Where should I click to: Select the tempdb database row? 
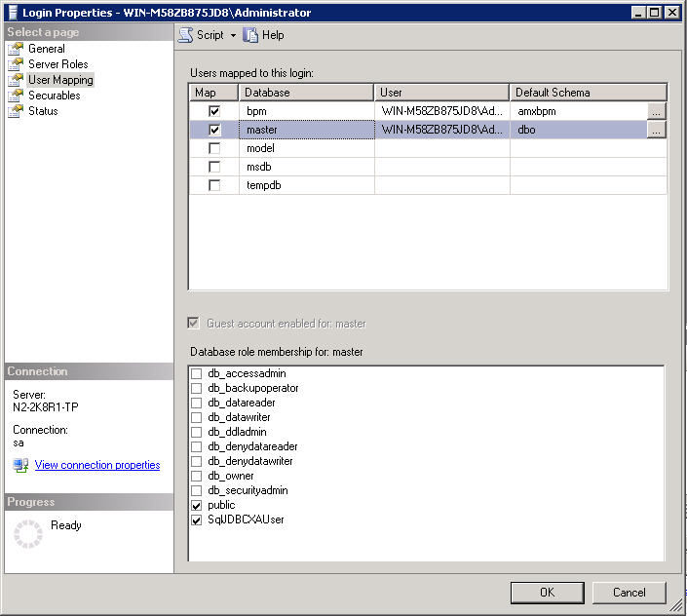tap(306, 185)
